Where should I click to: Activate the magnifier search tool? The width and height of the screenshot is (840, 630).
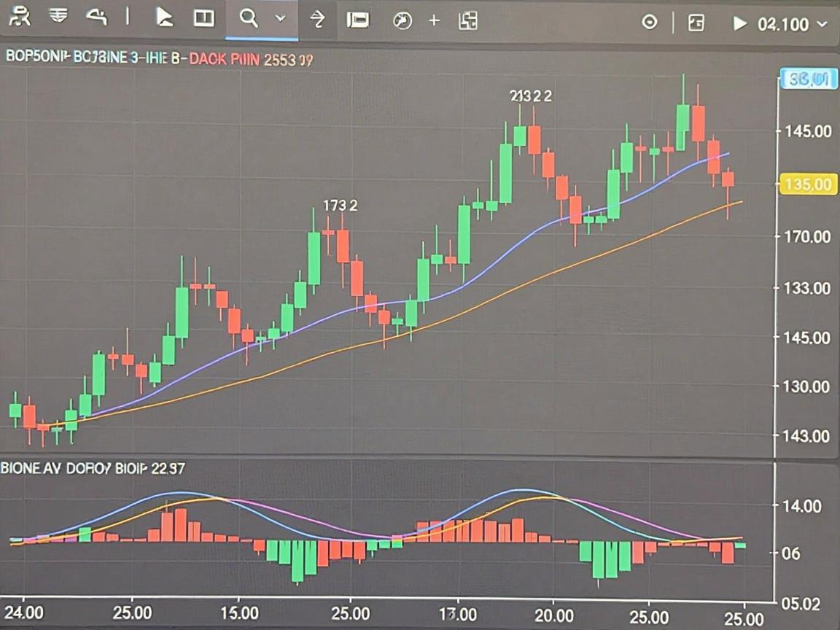tap(249, 18)
